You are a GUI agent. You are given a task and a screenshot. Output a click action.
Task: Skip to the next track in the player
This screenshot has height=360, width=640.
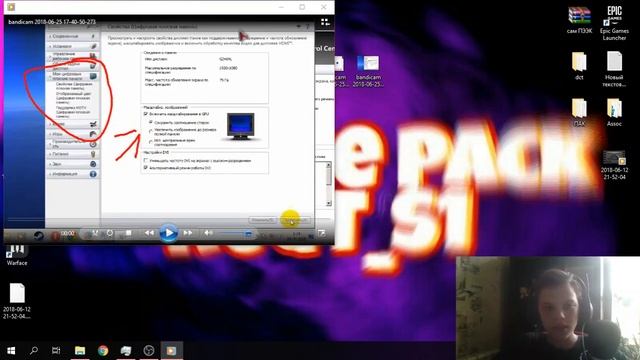coord(188,233)
